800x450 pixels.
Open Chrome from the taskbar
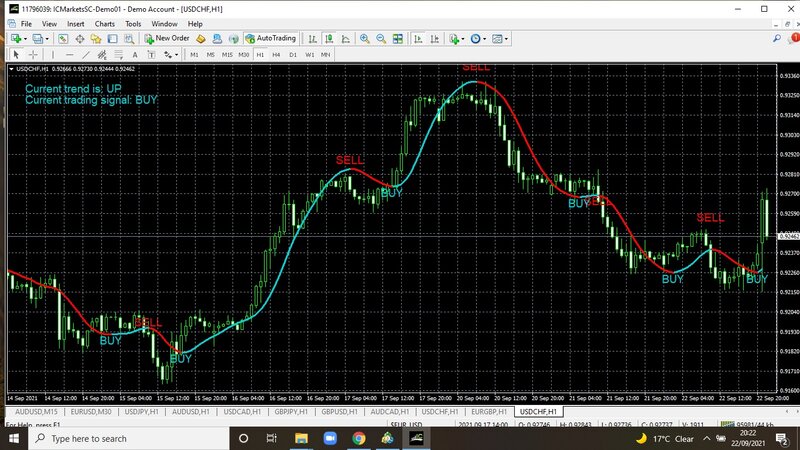358,438
